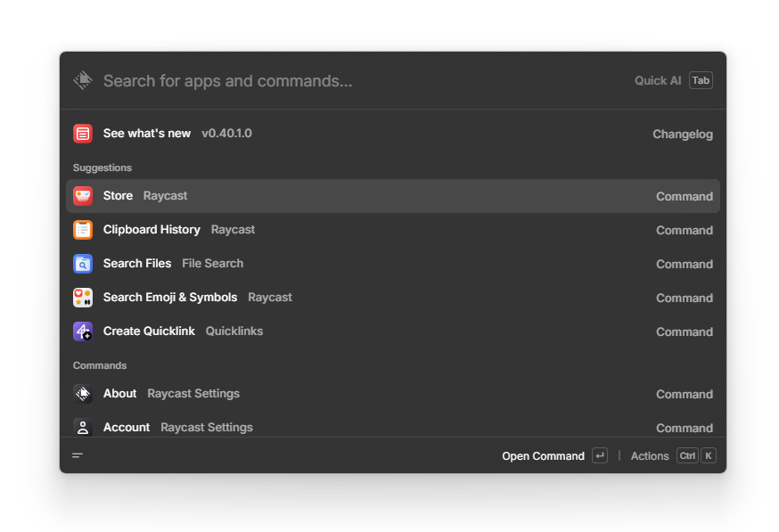
Task: Click the Command label next to Search Files
Action: click(x=685, y=264)
